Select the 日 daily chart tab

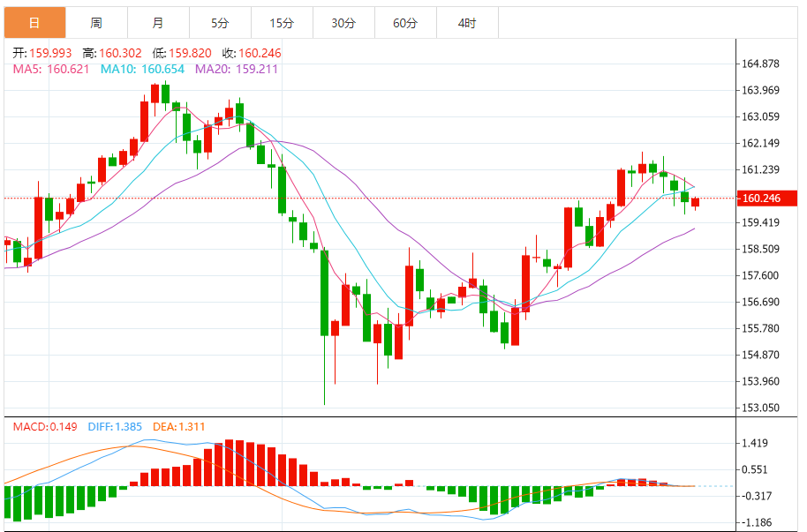(x=34, y=23)
